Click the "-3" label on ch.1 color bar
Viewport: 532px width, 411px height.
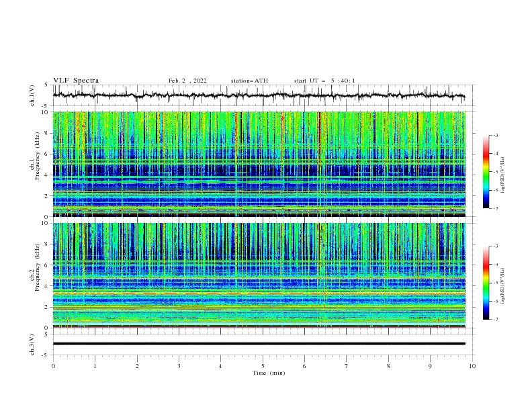496,135
